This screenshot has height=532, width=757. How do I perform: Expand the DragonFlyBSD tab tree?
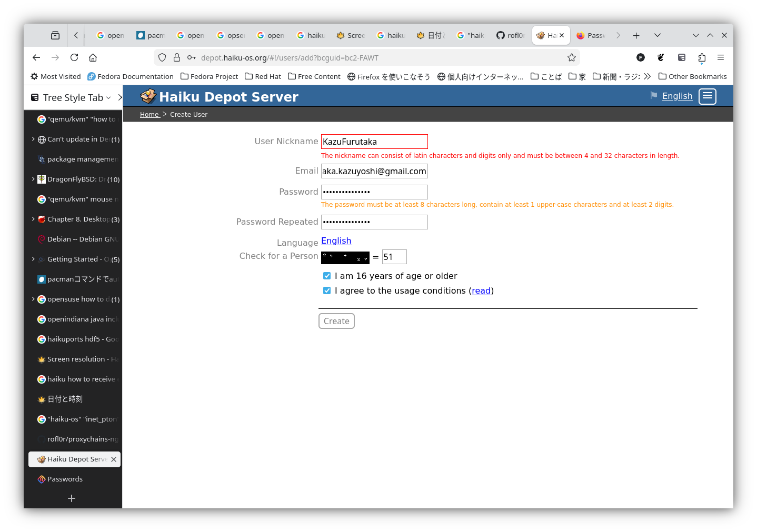[x=33, y=179]
